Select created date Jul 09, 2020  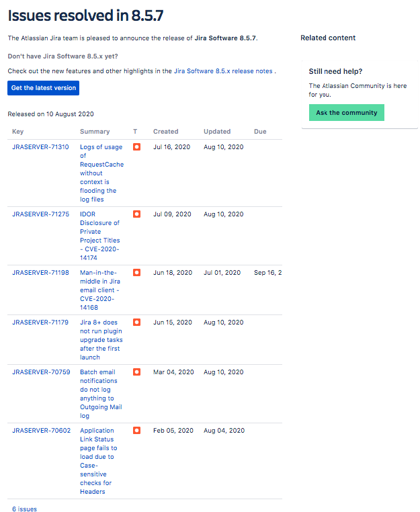coord(172,214)
